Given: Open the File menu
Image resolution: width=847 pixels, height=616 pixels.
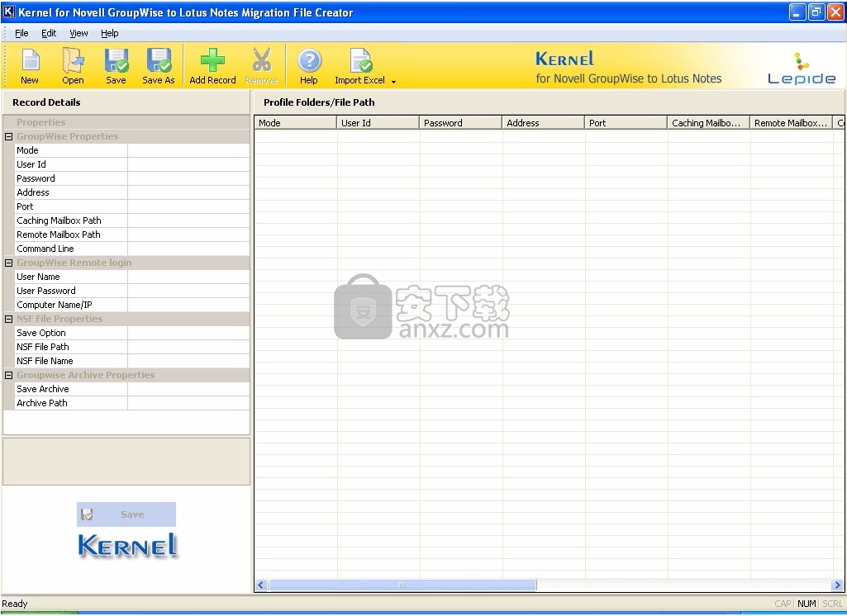Looking at the screenshot, I should (x=21, y=33).
